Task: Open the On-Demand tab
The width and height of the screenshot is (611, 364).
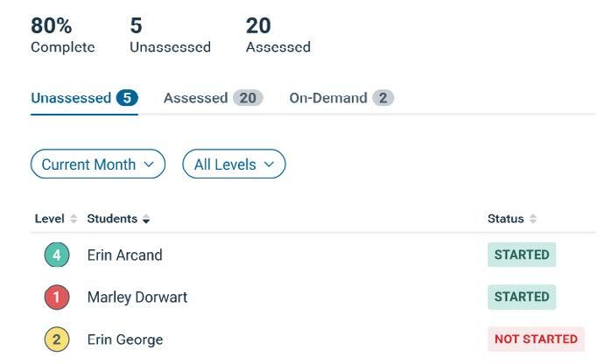Action: click(328, 98)
